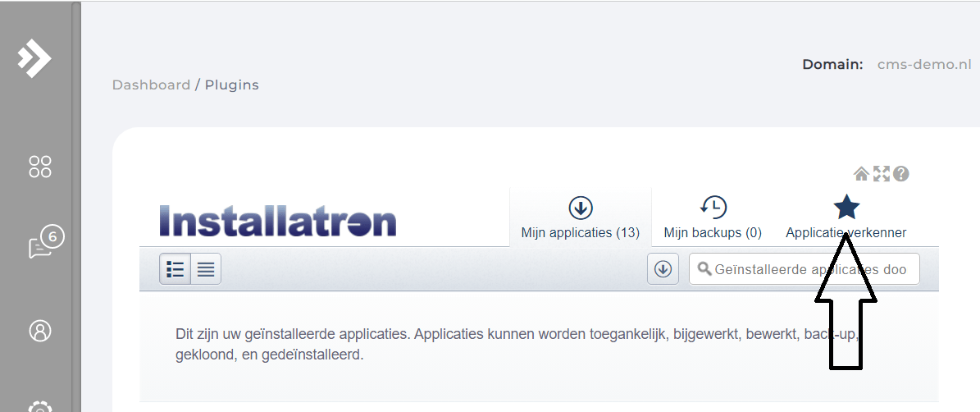The image size is (980, 412).
Task: Open messages icon with badge 6
Action: [x=45, y=243]
